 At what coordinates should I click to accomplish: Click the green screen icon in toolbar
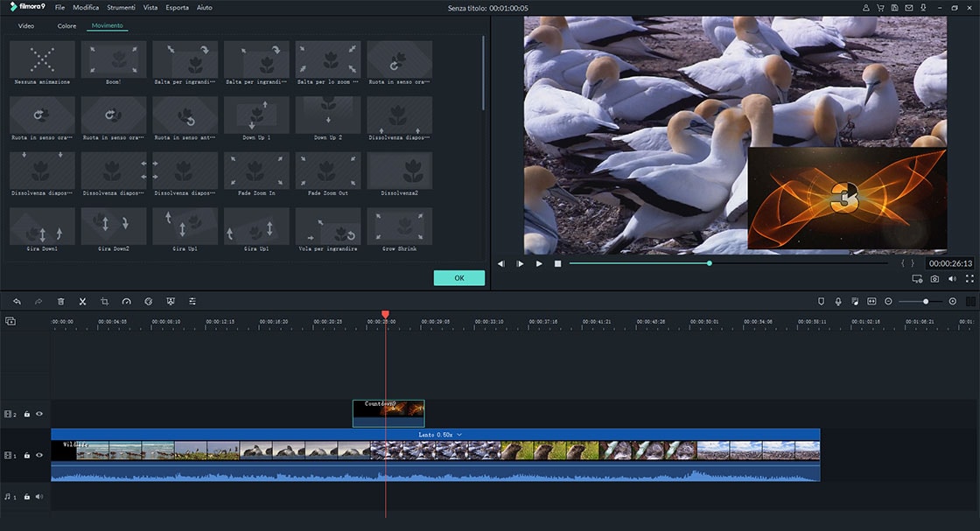point(170,302)
